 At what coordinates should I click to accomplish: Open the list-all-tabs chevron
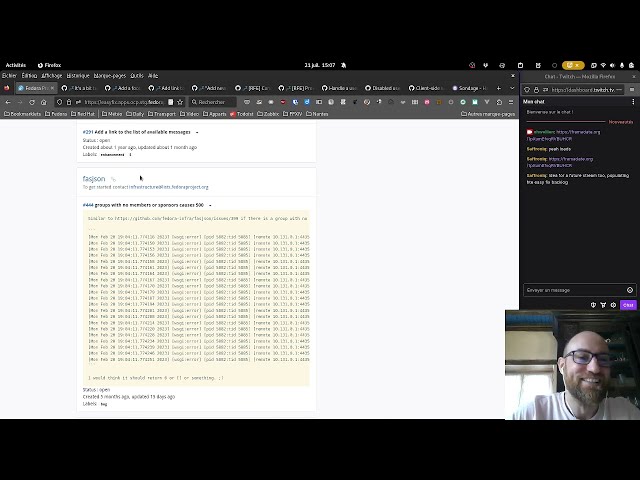512,88
